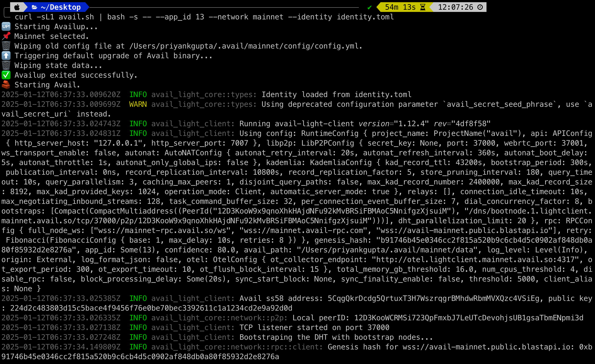Click the clock icon beside 12:07:26
This screenshot has height=364, width=595.
[x=480, y=7]
